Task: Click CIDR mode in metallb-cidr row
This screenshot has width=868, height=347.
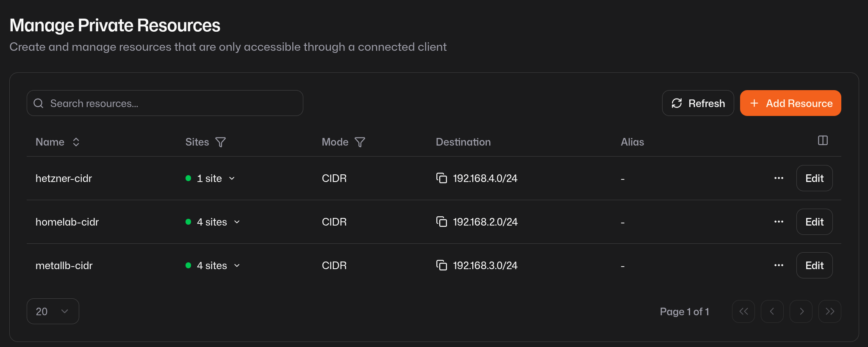Action: coord(334,266)
